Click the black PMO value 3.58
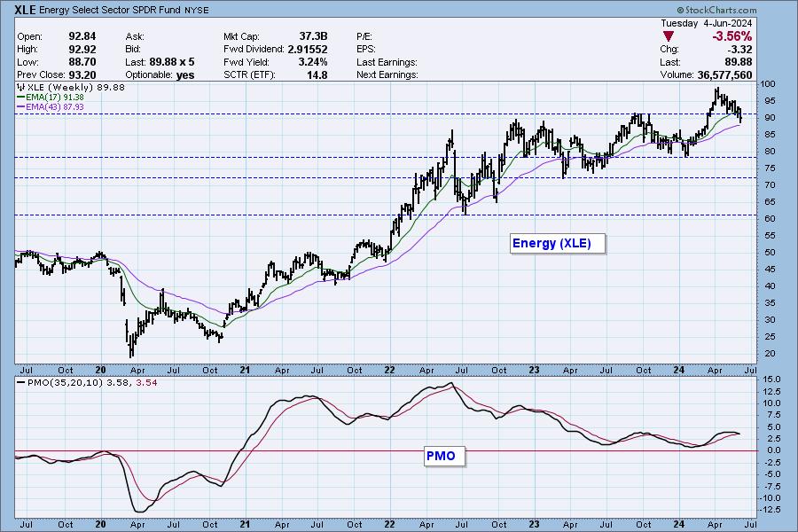Screen dimensions: 798x532 point(118,382)
